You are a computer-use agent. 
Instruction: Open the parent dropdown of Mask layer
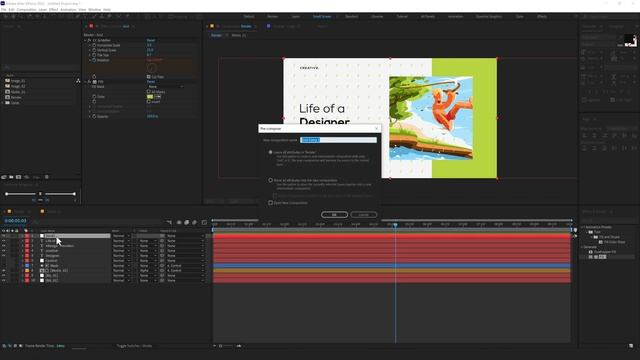pos(185,266)
